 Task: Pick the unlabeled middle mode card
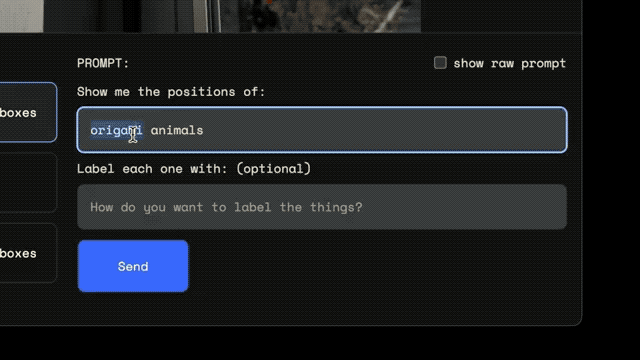(28, 182)
